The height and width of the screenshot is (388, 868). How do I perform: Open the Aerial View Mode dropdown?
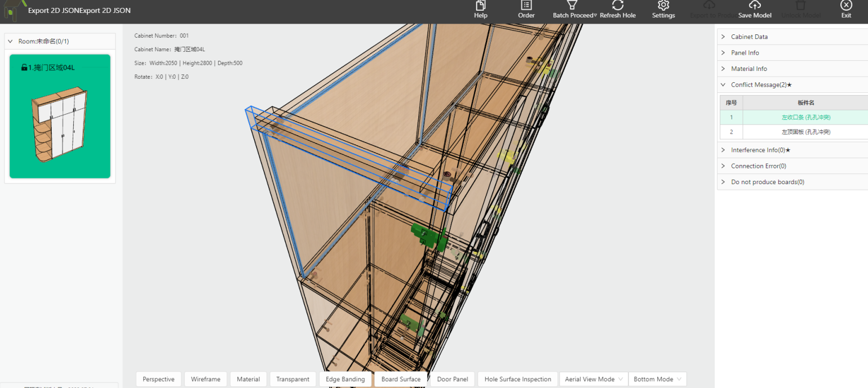click(594, 379)
